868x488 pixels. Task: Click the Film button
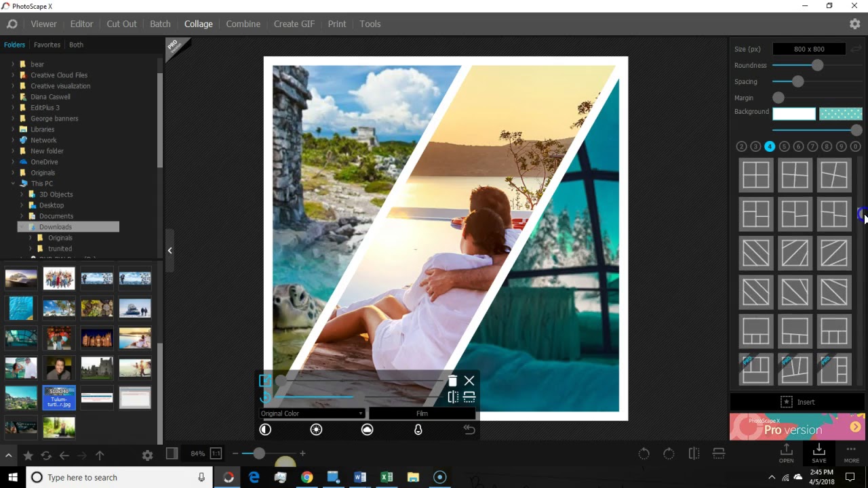coord(422,413)
